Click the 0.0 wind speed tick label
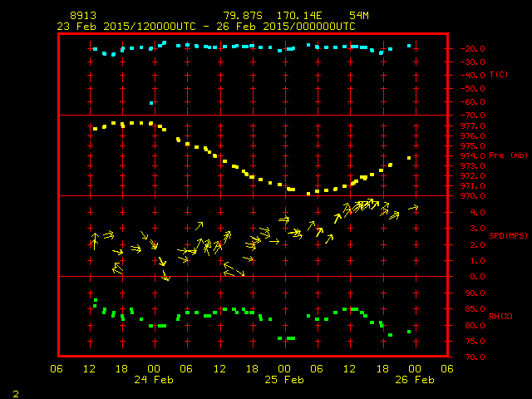The width and height of the screenshot is (532, 399). [x=477, y=277]
